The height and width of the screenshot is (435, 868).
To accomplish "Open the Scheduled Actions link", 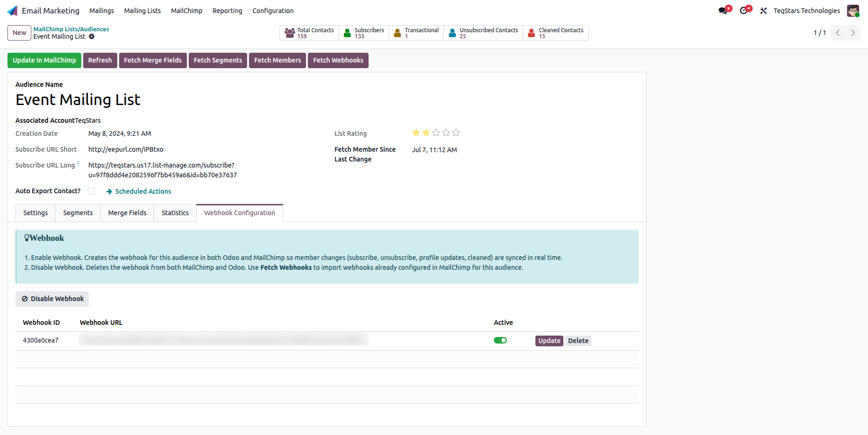I will (x=139, y=191).
